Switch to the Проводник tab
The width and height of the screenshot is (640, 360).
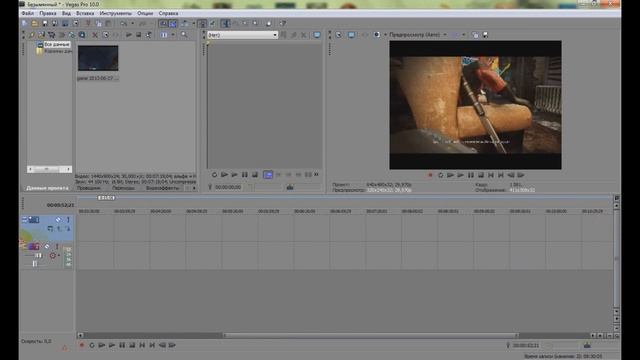[x=89, y=188]
